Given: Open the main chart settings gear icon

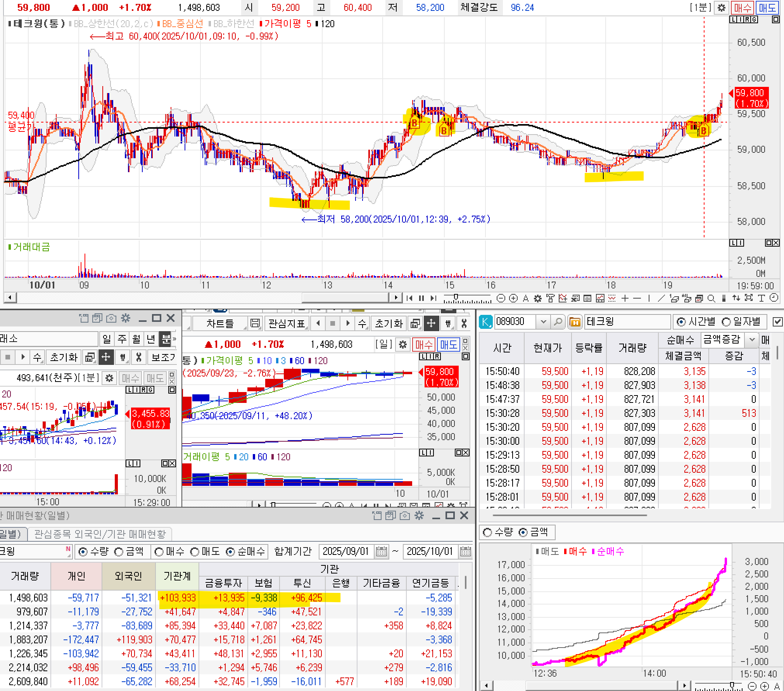Looking at the screenshot, I should (x=721, y=8).
